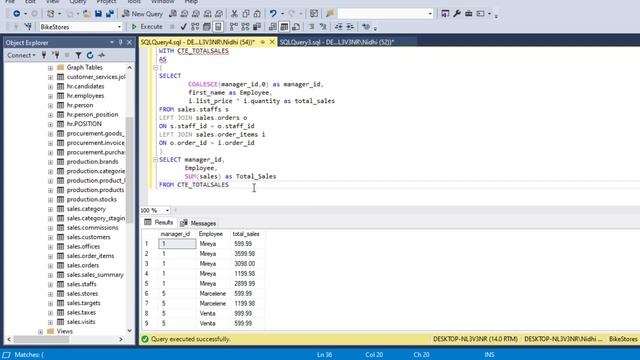The image size is (640, 360).
Task: Expand the sales.staffs table node
Action: click(x=50, y=284)
